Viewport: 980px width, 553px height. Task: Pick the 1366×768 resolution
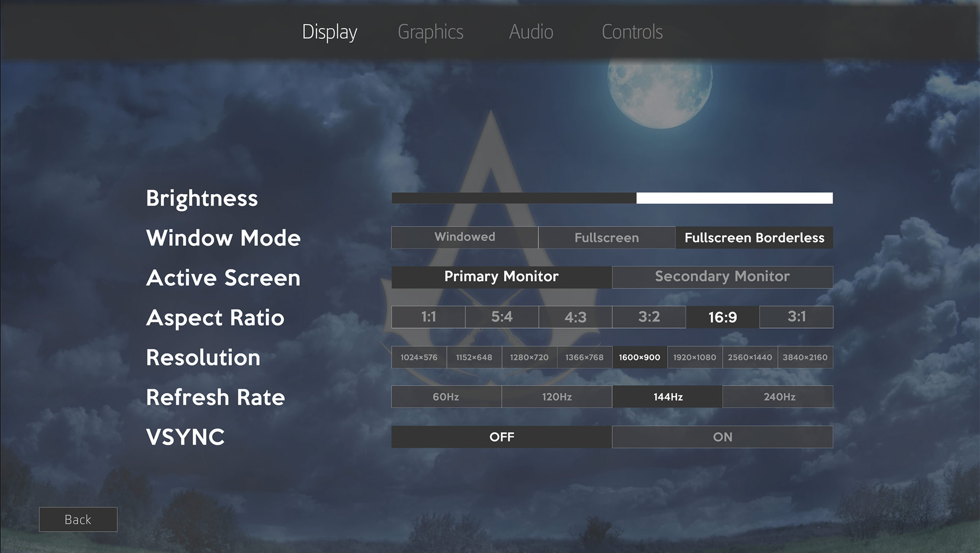click(584, 357)
